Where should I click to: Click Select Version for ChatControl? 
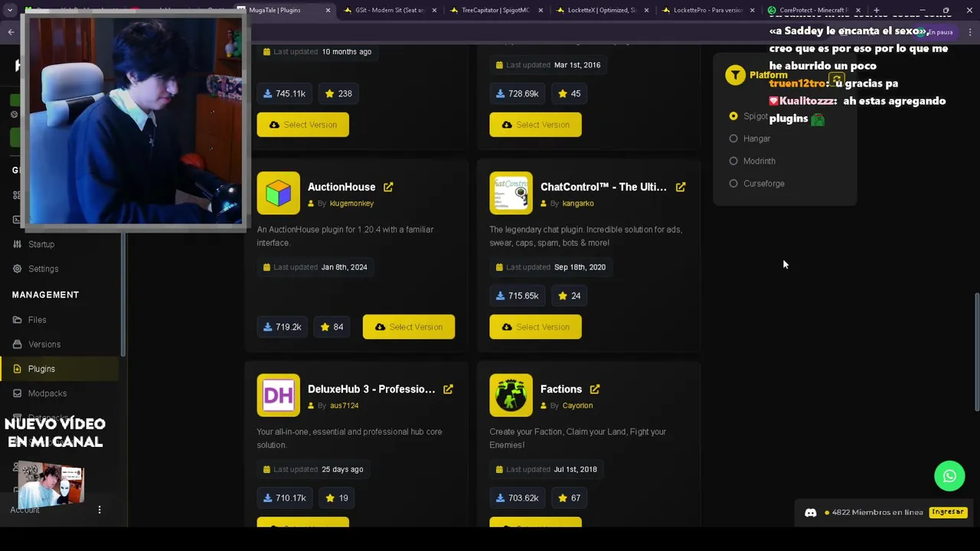536,327
